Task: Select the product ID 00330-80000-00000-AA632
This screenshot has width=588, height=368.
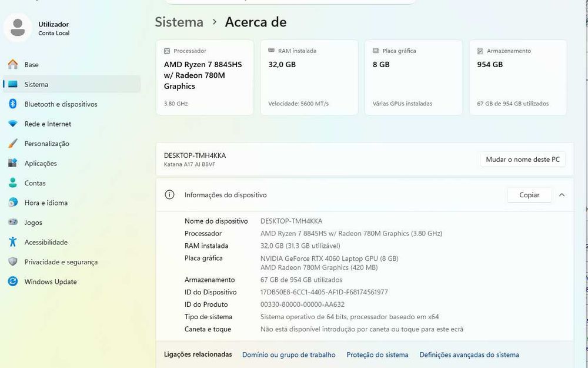Action: click(x=303, y=304)
